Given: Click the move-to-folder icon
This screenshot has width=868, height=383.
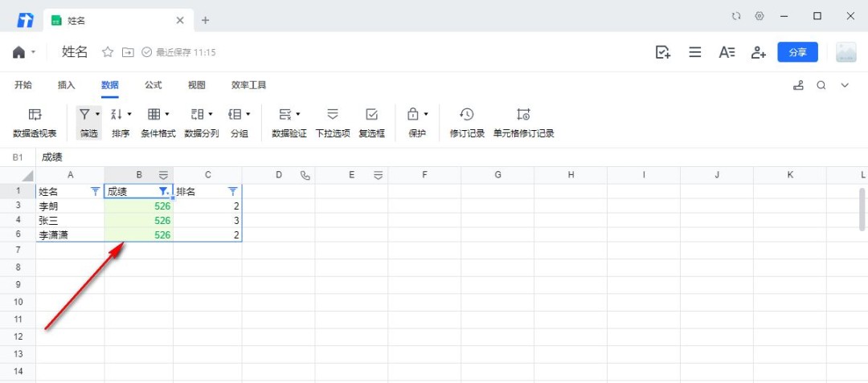Looking at the screenshot, I should click(x=128, y=52).
